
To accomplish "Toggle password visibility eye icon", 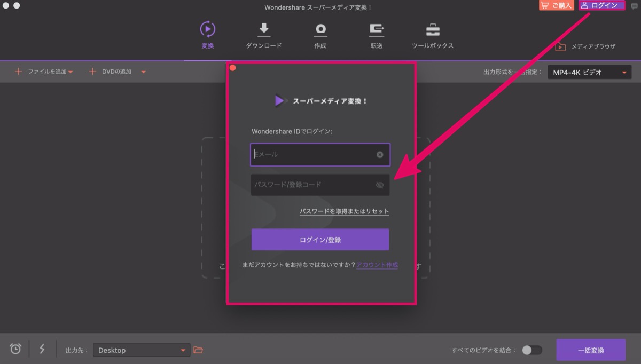I will 380,185.
